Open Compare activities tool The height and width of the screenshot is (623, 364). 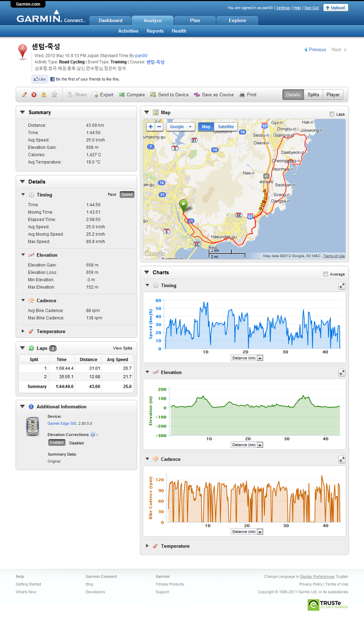click(x=132, y=95)
